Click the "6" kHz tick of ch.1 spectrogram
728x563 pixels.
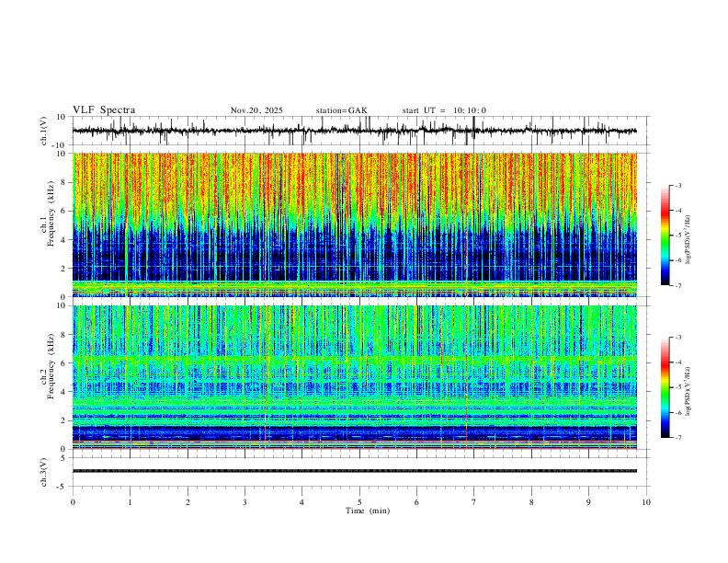tap(63, 211)
